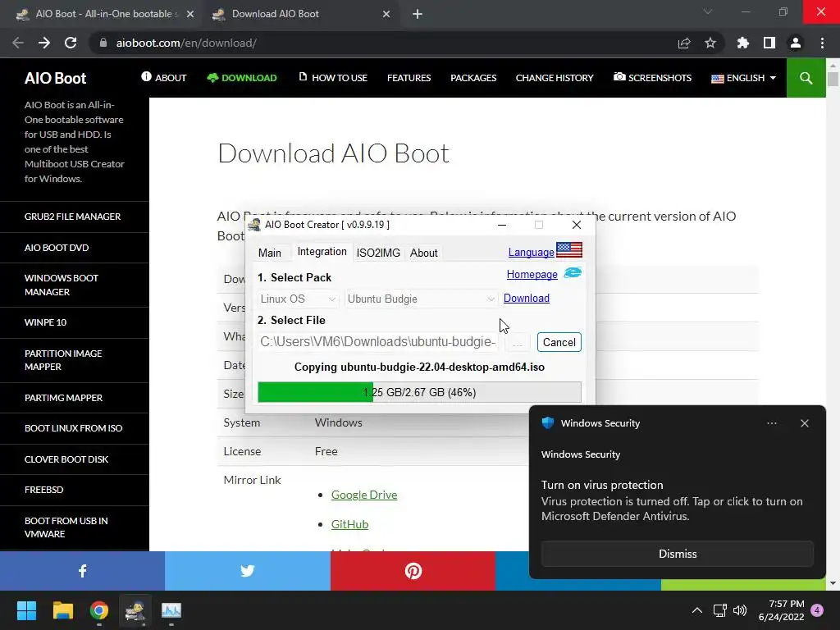Click the Download link next to pack
840x630 pixels.
click(x=526, y=298)
